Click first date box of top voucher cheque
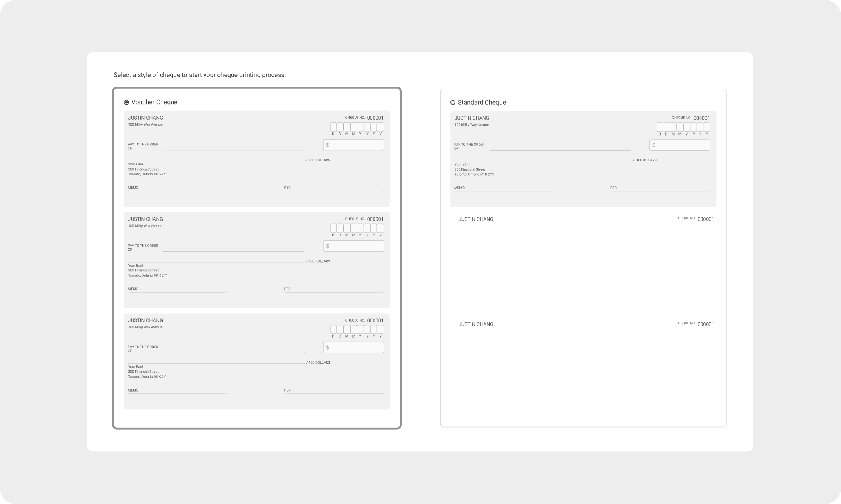This screenshot has height=504, width=841. pos(333,127)
